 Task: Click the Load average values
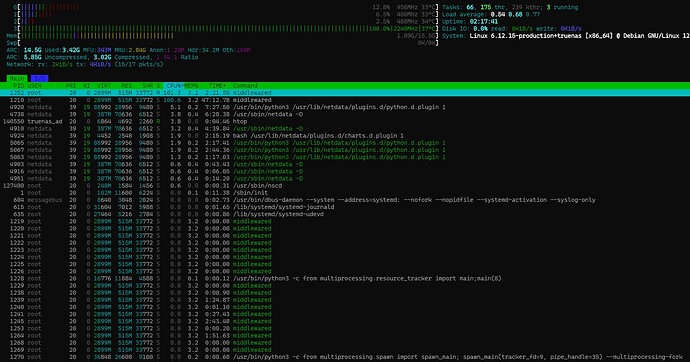click(x=515, y=15)
